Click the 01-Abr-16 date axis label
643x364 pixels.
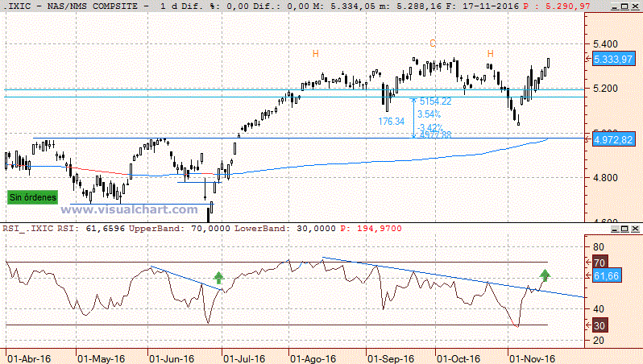[x=29, y=358]
